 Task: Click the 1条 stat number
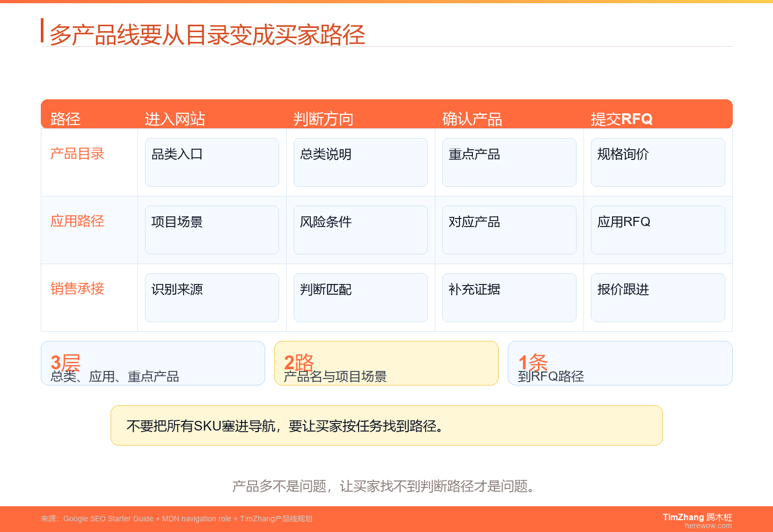tap(533, 362)
